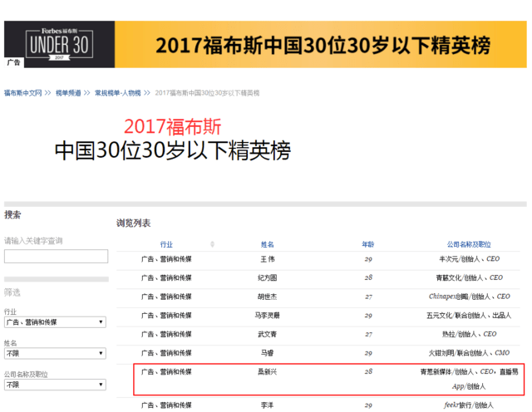Open the 常规榜单-人物榜 breadcrumb link

click(117, 93)
